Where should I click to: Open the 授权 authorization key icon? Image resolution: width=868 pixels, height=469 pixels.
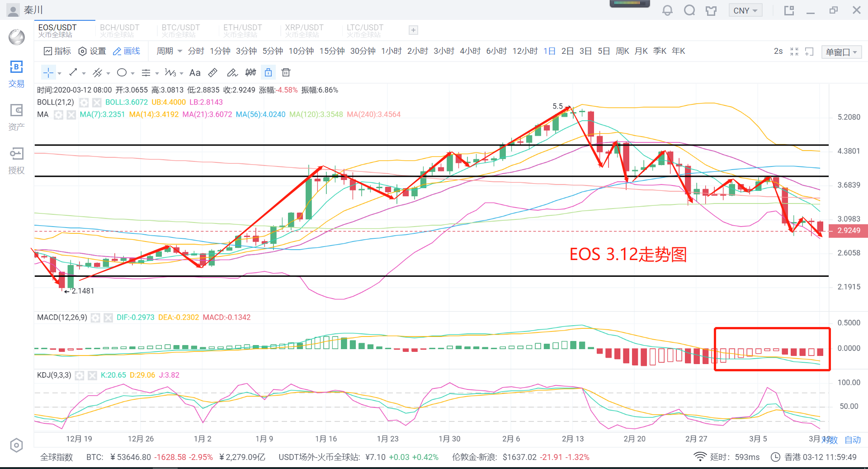point(16,154)
